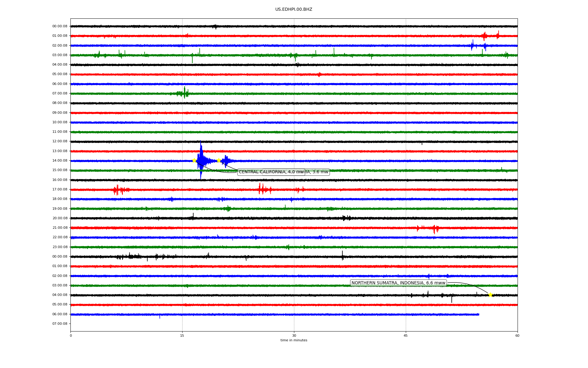This screenshot has width=588, height=368.
Task: Click the 'time in minutes' axis label
Action: point(293,340)
